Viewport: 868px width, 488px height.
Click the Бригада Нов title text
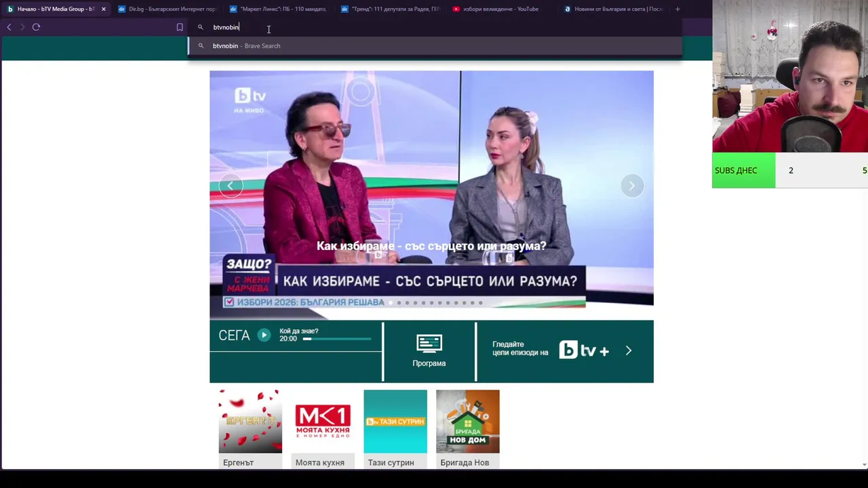coord(465,462)
